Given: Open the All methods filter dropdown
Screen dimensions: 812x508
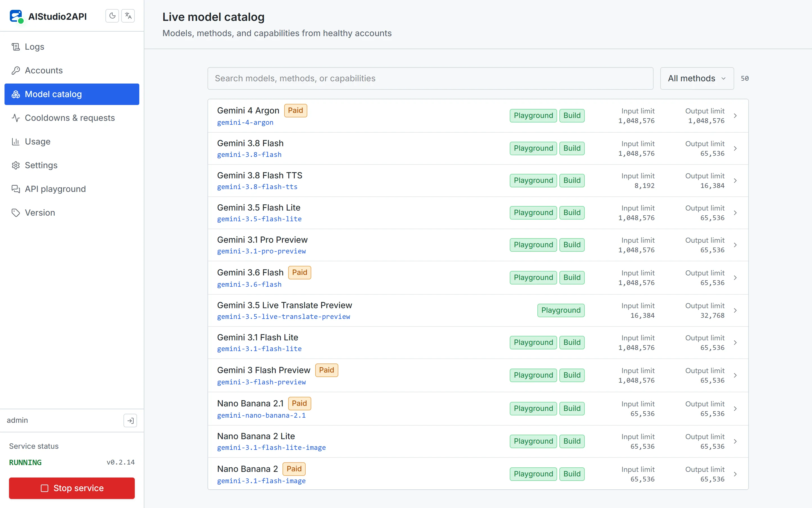Looking at the screenshot, I should 697,78.
